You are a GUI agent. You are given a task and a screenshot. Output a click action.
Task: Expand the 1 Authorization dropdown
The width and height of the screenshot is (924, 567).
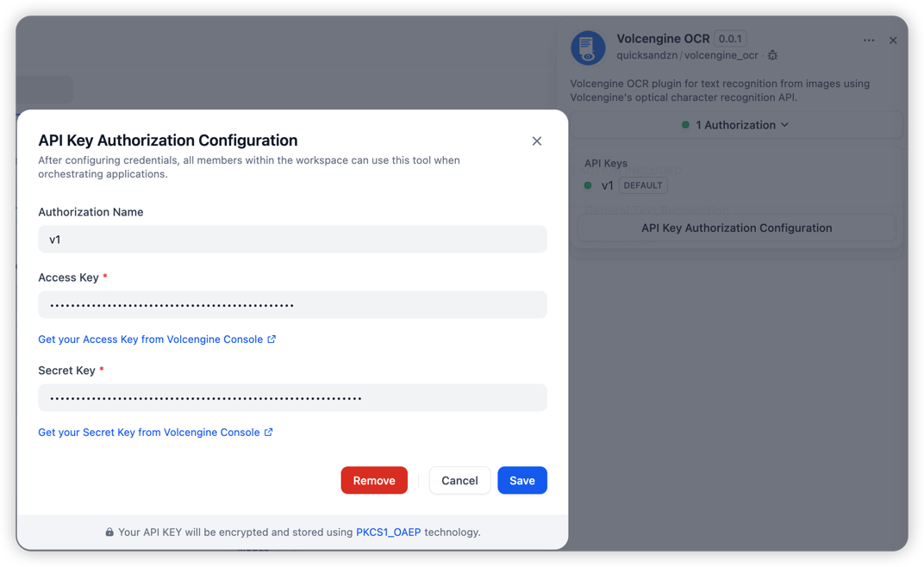pyautogui.click(x=736, y=125)
